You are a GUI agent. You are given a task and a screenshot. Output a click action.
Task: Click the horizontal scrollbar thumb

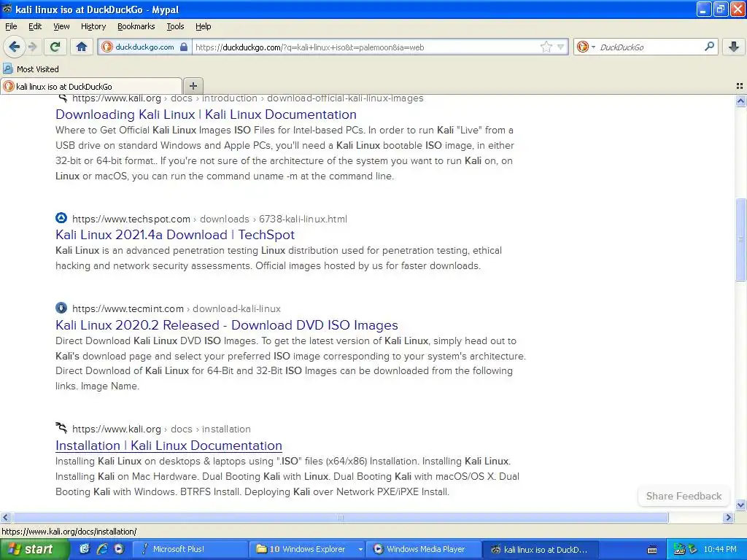(x=340, y=517)
